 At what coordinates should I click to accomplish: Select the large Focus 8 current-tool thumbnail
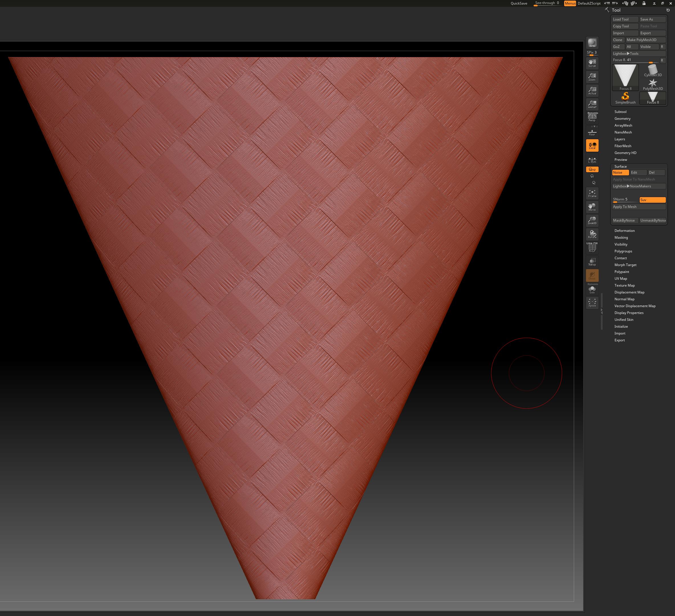tap(625, 77)
